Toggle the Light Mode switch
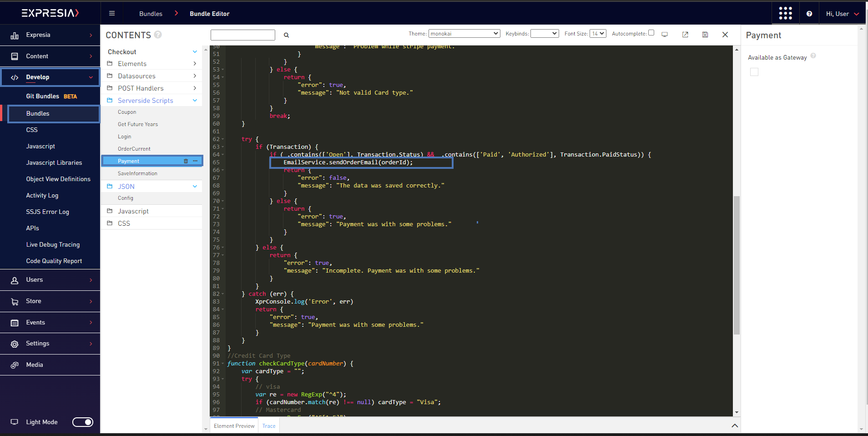 83,422
